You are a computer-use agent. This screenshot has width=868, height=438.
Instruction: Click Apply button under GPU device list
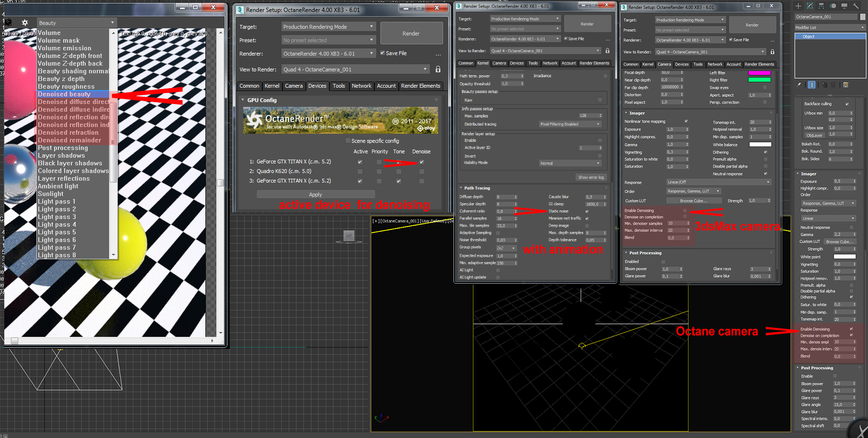pos(316,195)
